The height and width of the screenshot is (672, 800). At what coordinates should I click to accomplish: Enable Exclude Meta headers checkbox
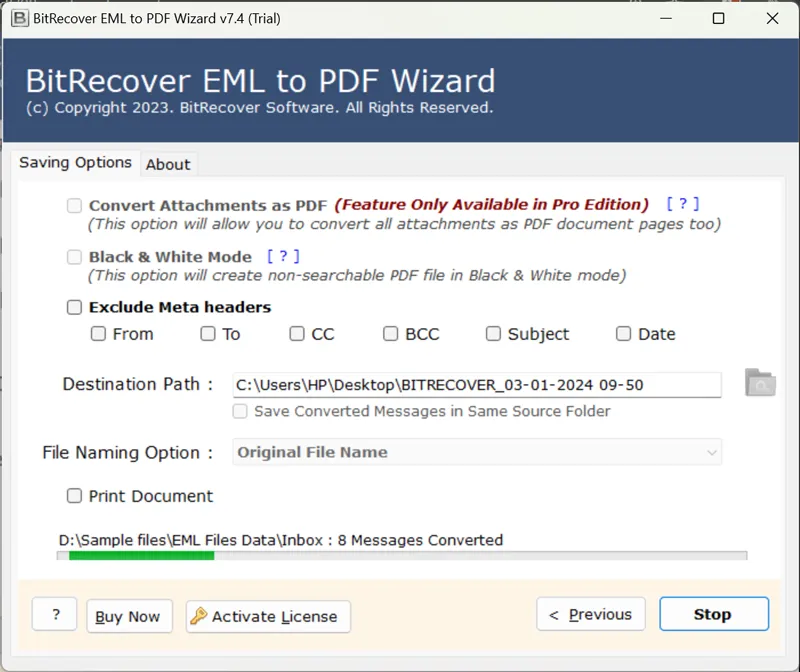click(74, 307)
